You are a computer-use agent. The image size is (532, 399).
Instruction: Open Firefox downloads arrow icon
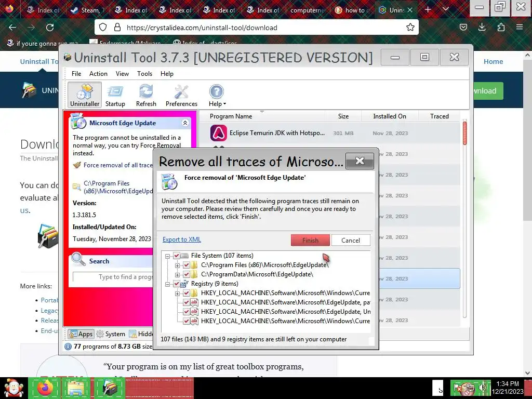pyautogui.click(x=482, y=28)
